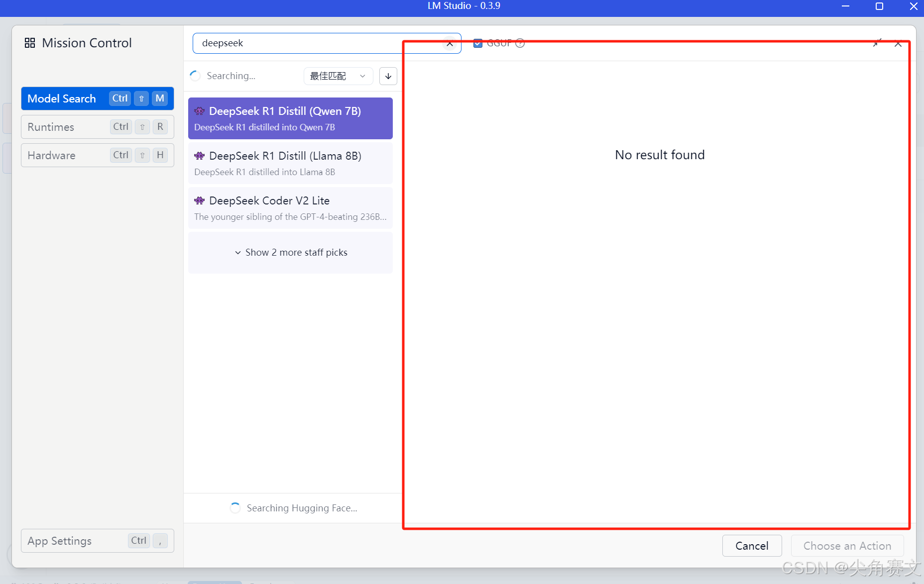The width and height of the screenshot is (924, 584).
Task: Click the Mission Control grid icon
Action: [x=30, y=43]
